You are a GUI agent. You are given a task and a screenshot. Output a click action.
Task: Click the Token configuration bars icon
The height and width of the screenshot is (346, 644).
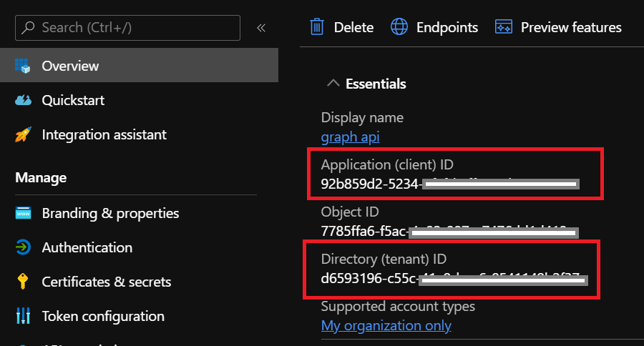click(23, 316)
